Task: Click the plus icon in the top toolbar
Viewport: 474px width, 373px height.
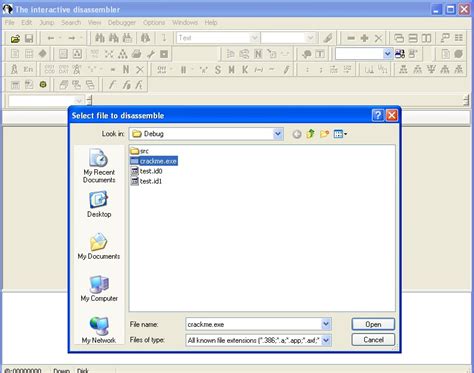Action: pyautogui.click(x=364, y=38)
